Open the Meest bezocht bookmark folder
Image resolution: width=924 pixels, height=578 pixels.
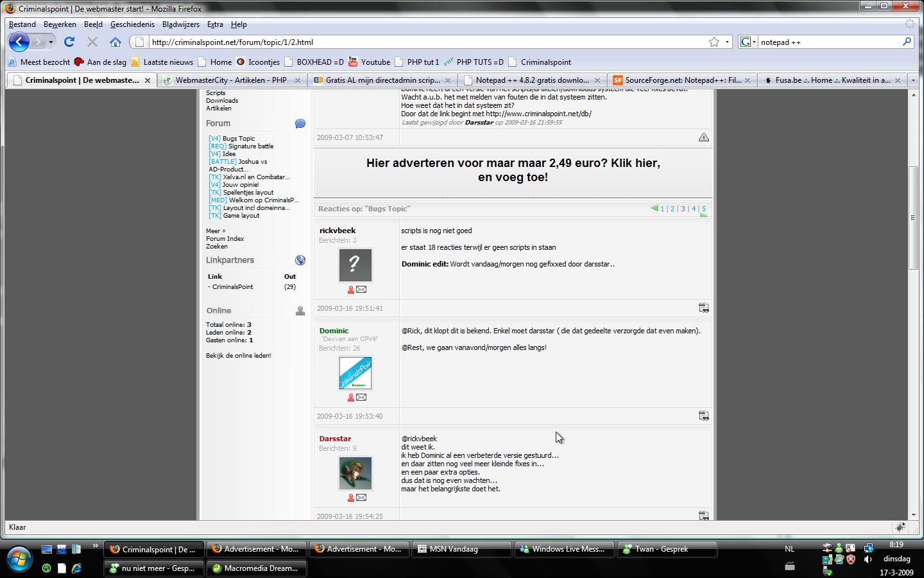(38, 62)
